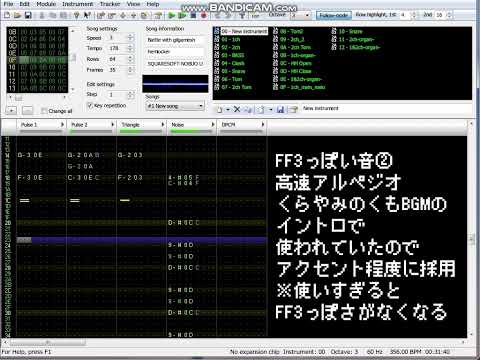Clone instrument icon in instrument toolbar
Screen dimensions: 480x360
[x=248, y=109]
